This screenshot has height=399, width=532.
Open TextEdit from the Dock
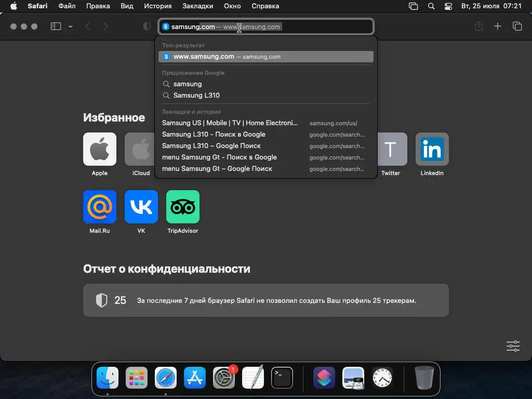(x=253, y=378)
